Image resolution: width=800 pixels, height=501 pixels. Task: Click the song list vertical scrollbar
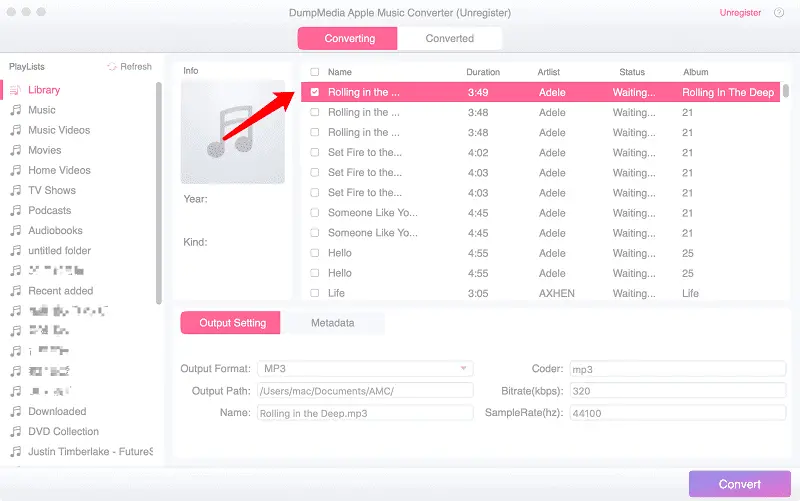(x=787, y=91)
